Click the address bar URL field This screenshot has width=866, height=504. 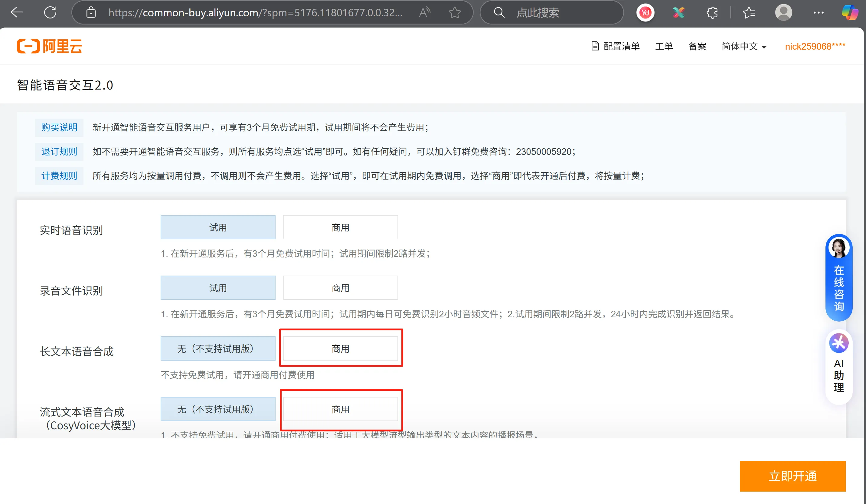click(255, 13)
